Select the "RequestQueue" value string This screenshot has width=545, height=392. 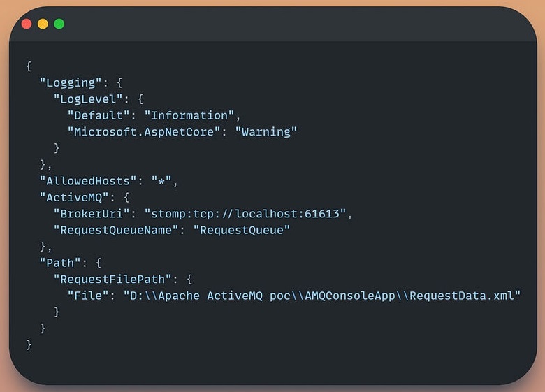click(x=242, y=230)
